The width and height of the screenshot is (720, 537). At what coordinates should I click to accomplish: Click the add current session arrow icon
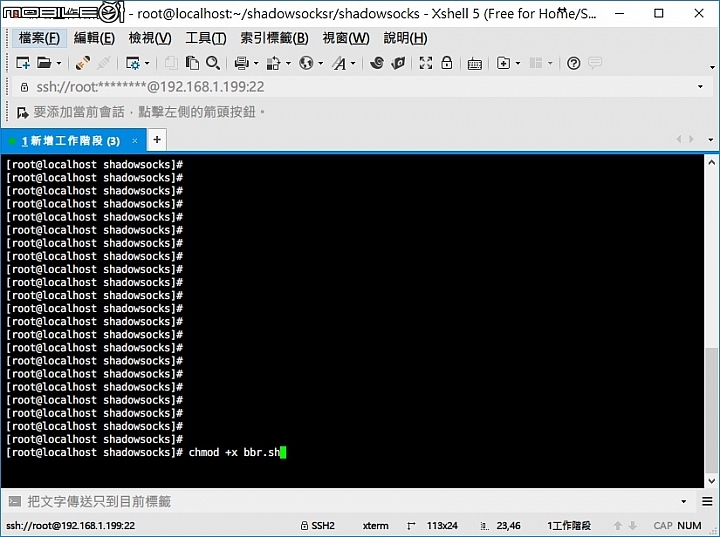(22, 112)
